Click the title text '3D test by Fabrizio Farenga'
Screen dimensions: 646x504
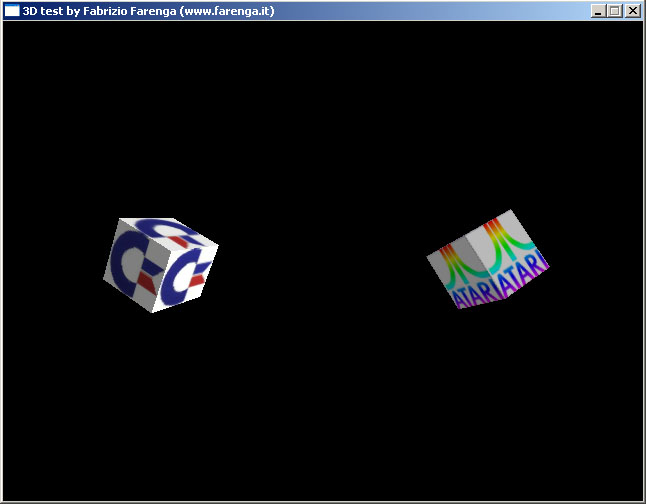tap(99, 11)
